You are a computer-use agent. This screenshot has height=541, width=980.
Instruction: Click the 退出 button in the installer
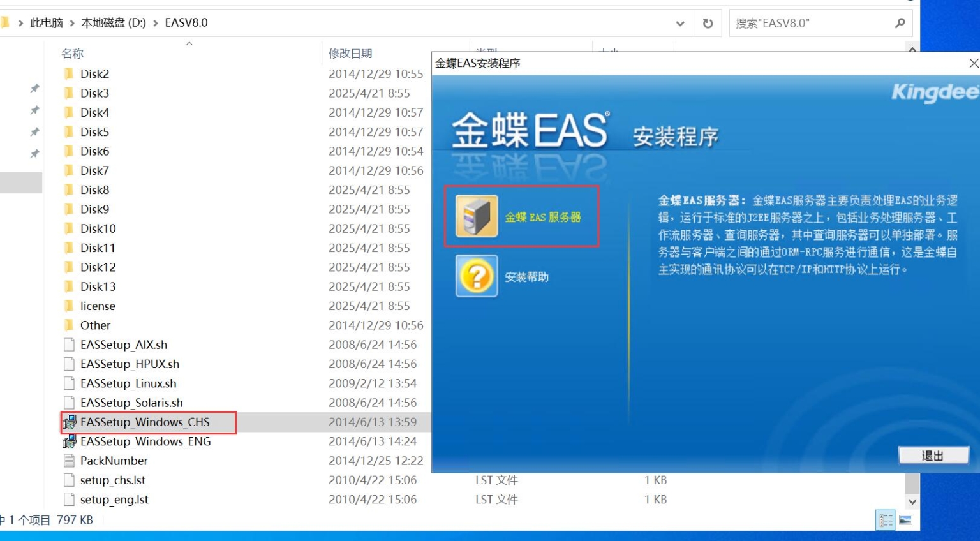pyautogui.click(x=933, y=455)
